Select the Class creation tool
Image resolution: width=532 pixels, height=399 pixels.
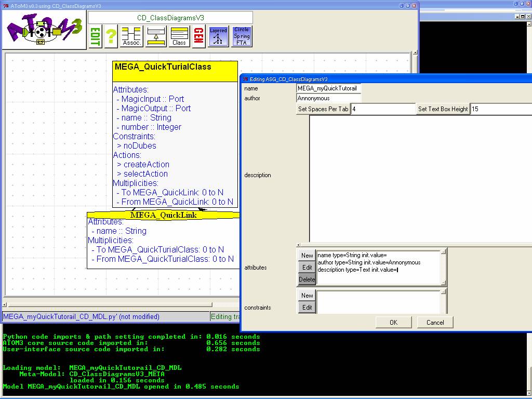pos(179,36)
